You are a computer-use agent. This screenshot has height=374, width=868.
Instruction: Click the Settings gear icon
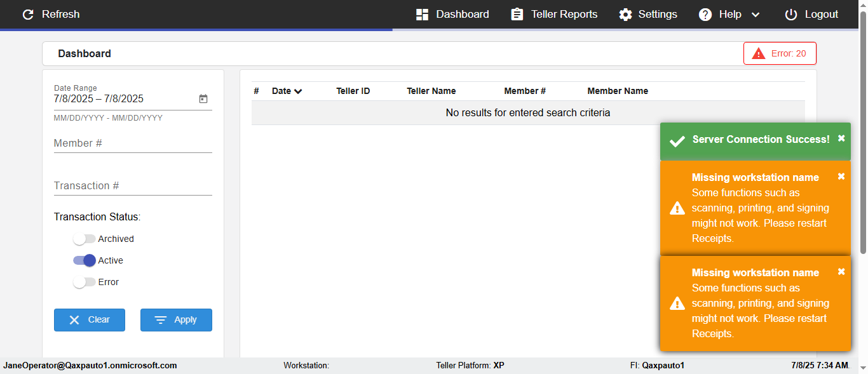[626, 15]
